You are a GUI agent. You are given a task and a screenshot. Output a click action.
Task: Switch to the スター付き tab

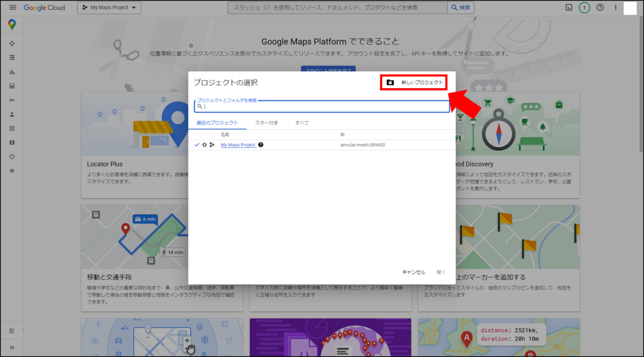(x=267, y=123)
